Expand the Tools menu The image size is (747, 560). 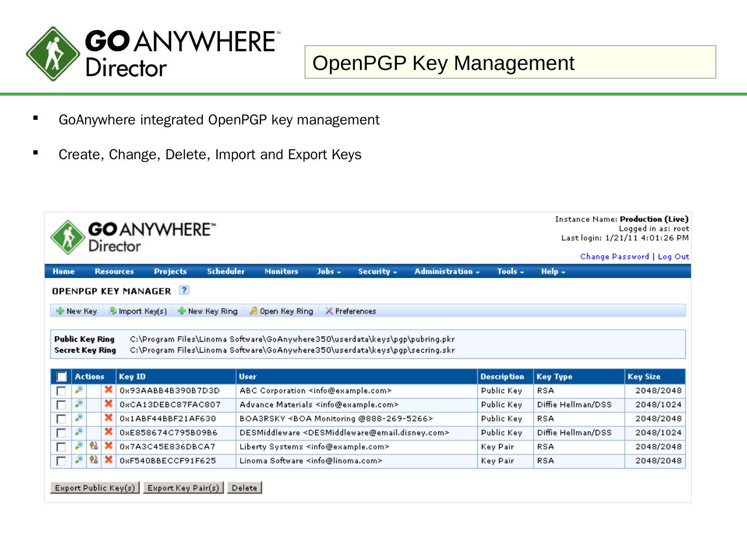pyautogui.click(x=510, y=271)
